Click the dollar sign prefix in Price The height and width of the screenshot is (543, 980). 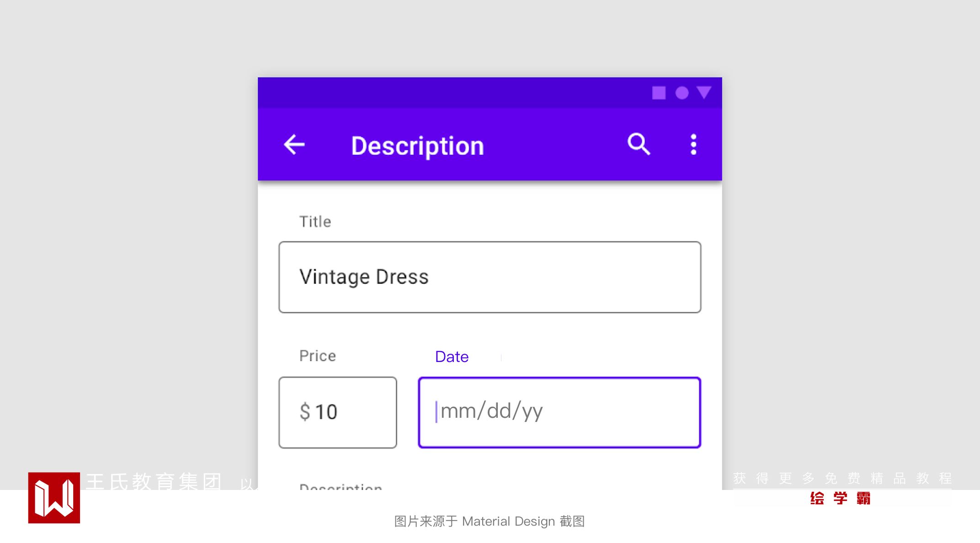click(x=305, y=412)
